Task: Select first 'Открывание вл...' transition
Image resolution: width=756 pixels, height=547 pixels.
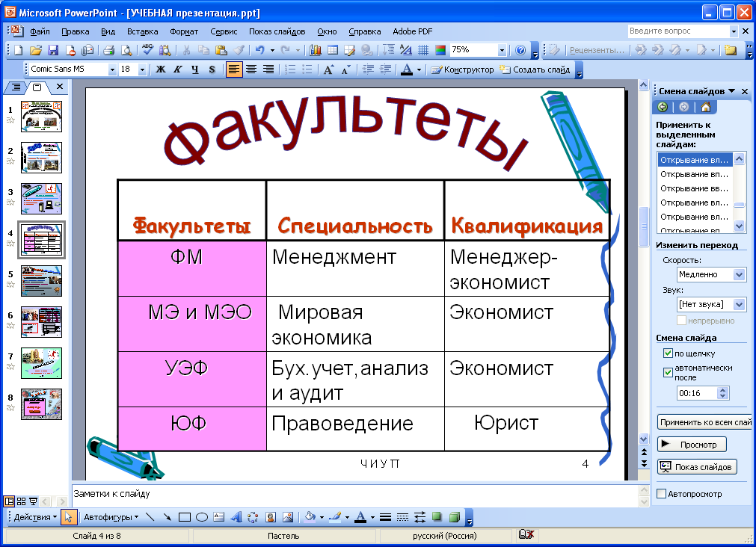Action: pos(695,160)
